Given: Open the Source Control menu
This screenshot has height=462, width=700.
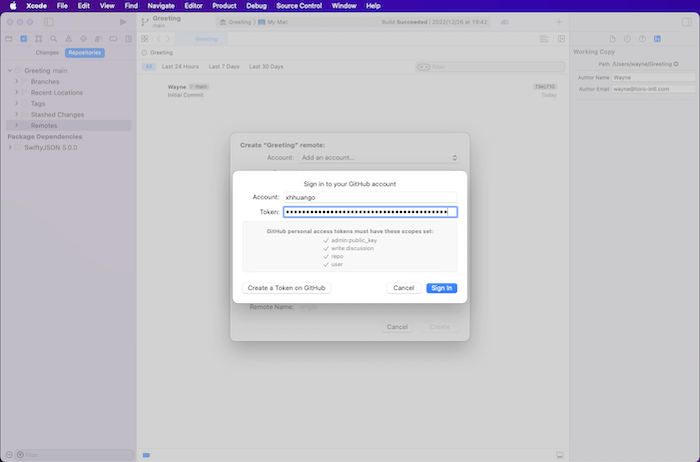Looking at the screenshot, I should coord(299,6).
